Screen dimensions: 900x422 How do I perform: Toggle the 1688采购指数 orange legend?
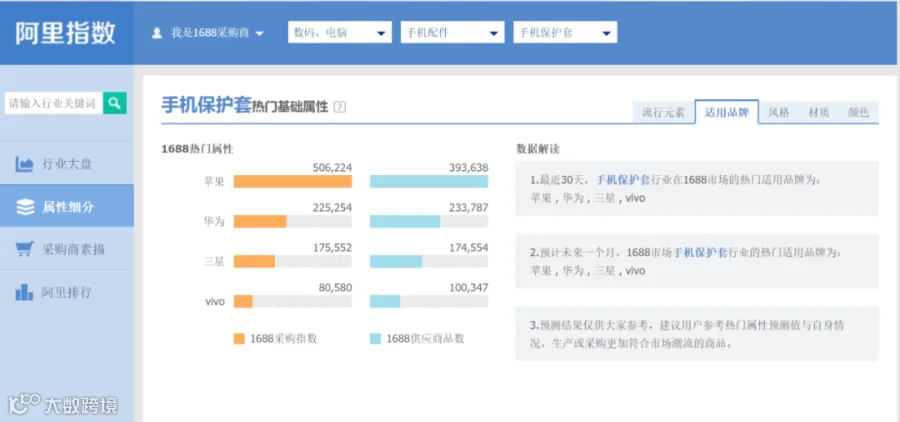tap(276, 339)
